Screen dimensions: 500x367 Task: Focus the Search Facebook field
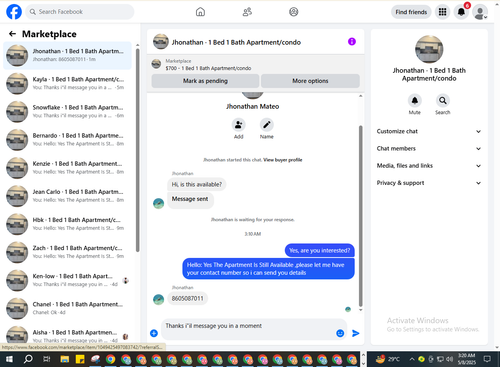80,12
